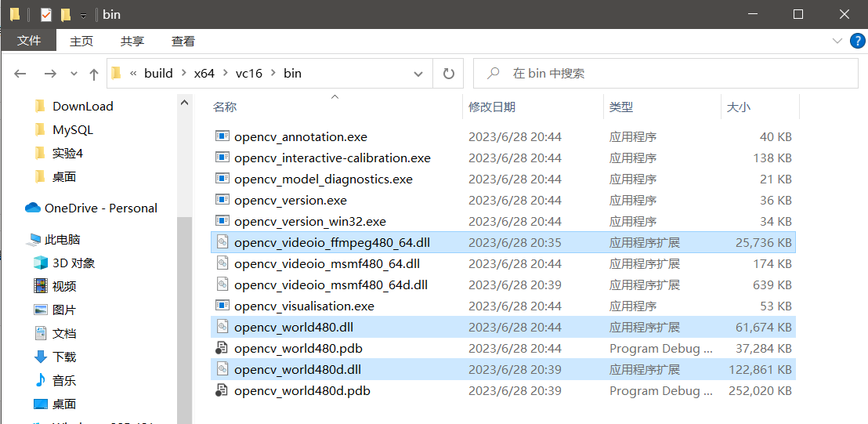
Task: Click the navigation pane scrollbar thumb
Action: pos(184,320)
